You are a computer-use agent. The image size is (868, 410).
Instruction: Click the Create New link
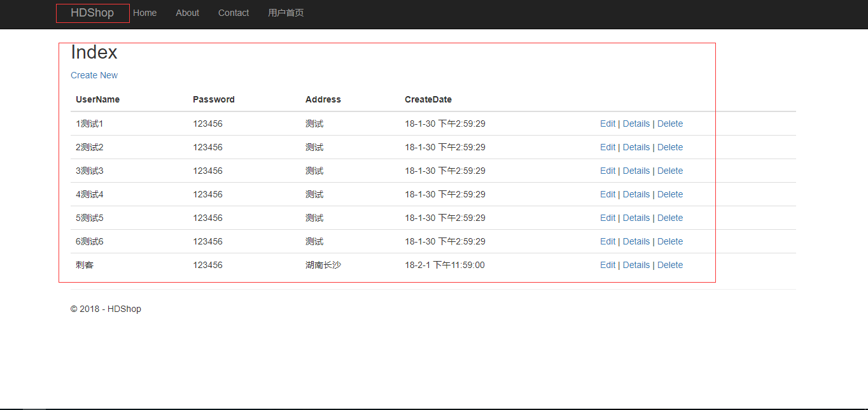(x=94, y=75)
